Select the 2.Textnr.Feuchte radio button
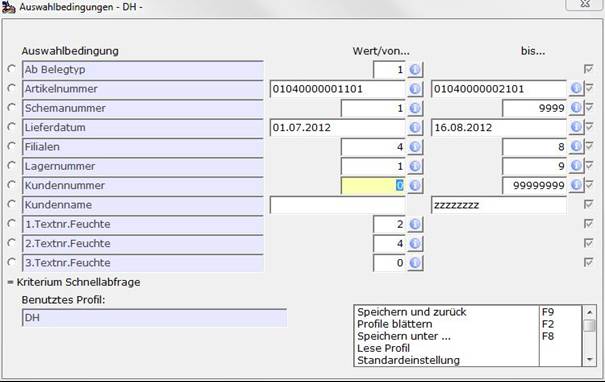 [12, 243]
